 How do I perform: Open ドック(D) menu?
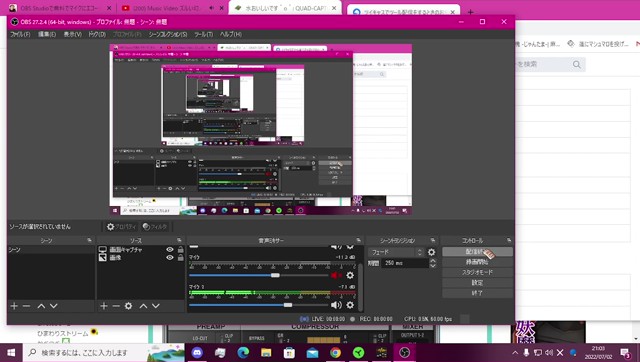[x=97, y=34]
